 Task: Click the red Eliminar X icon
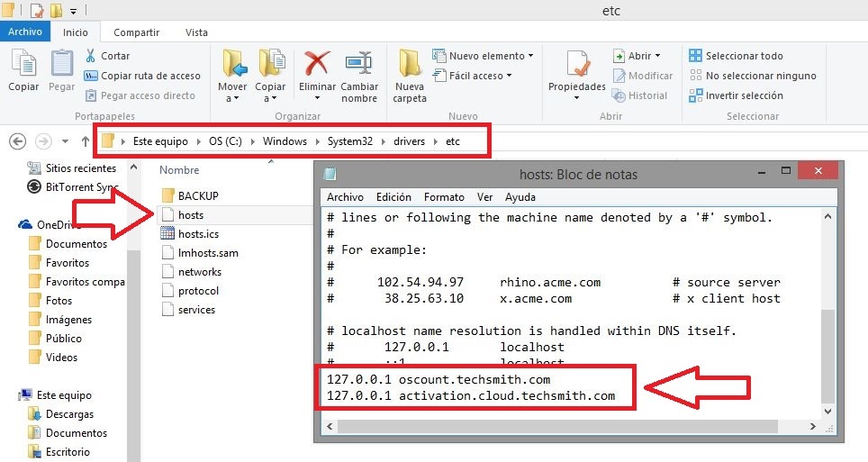point(317,63)
